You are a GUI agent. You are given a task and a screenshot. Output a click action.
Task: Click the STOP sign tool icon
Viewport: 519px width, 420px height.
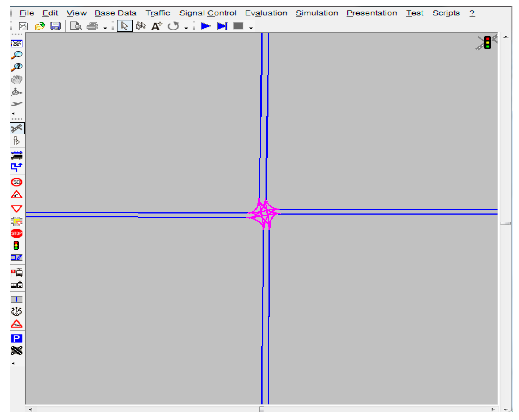click(16, 234)
